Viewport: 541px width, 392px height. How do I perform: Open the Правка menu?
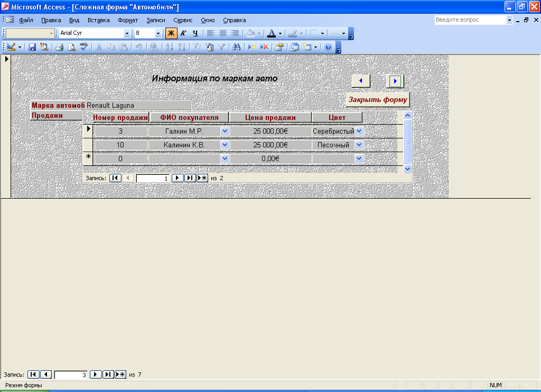[x=51, y=21]
